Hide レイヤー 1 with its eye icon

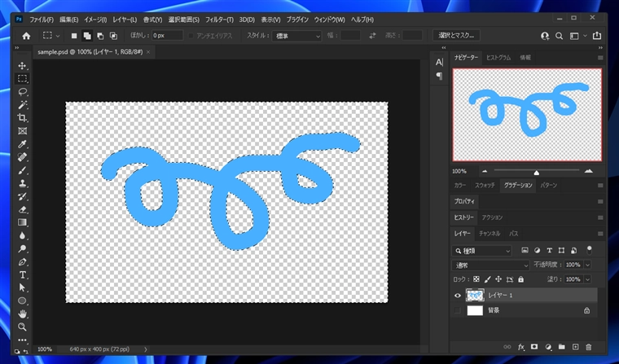[x=458, y=296]
